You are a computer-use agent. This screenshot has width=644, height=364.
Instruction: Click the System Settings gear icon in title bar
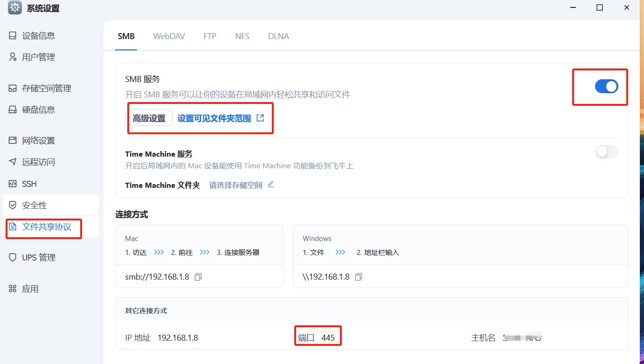(x=15, y=8)
